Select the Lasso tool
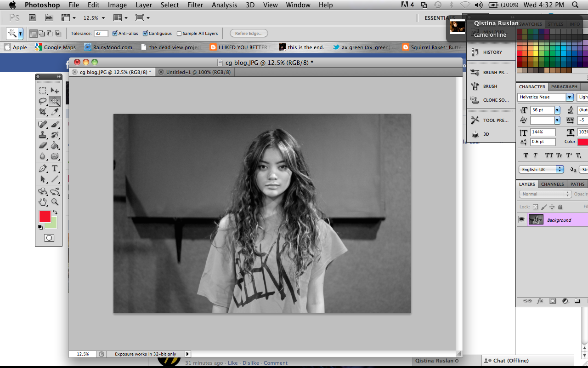The image size is (588, 368). point(43,101)
